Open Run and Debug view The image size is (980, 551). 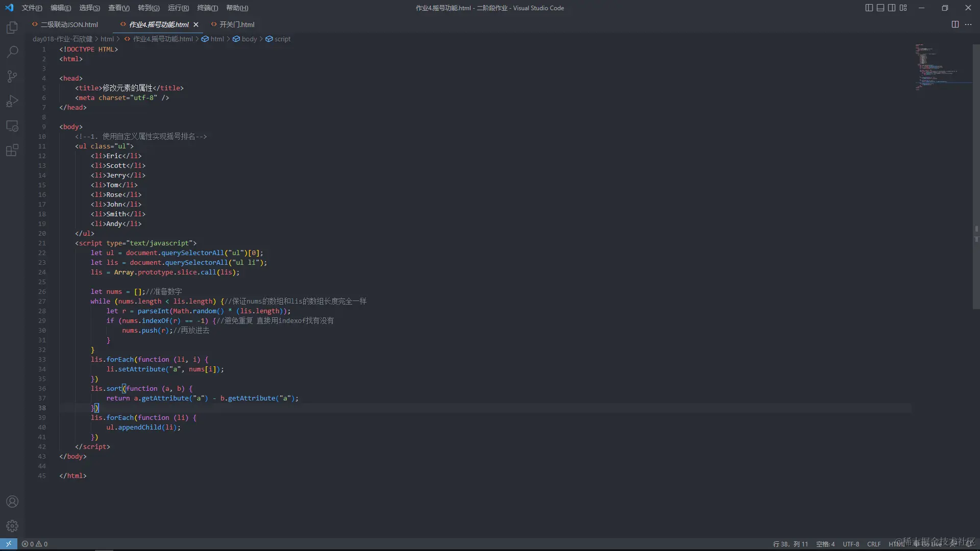[x=12, y=101]
